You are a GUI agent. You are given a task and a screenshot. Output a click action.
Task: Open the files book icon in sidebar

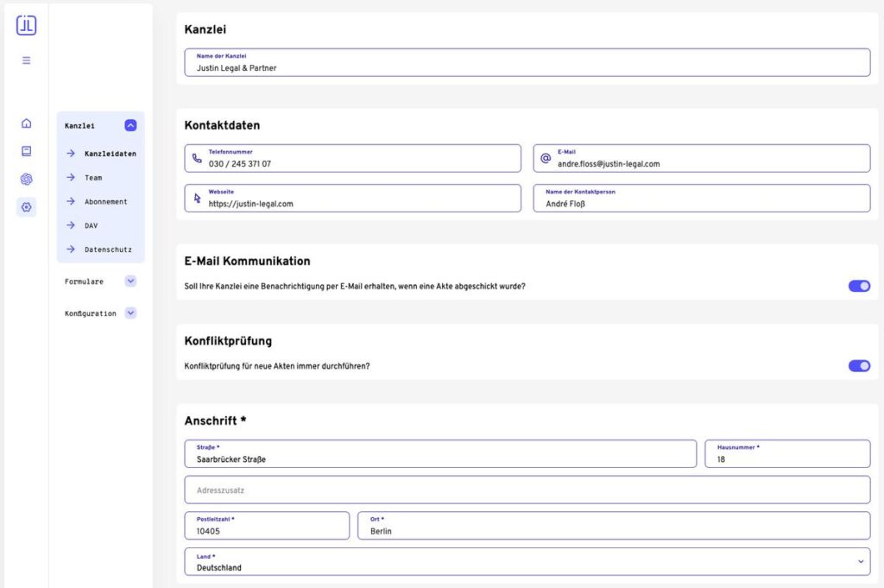(26, 151)
